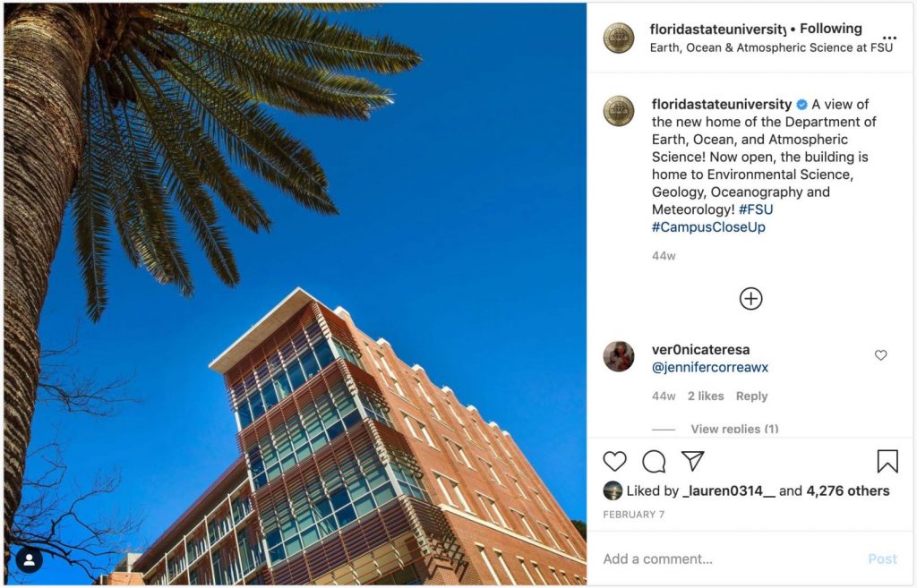The width and height of the screenshot is (917, 588).
Task: Open ver0nicateresa's profile picture
Action: 619,356
